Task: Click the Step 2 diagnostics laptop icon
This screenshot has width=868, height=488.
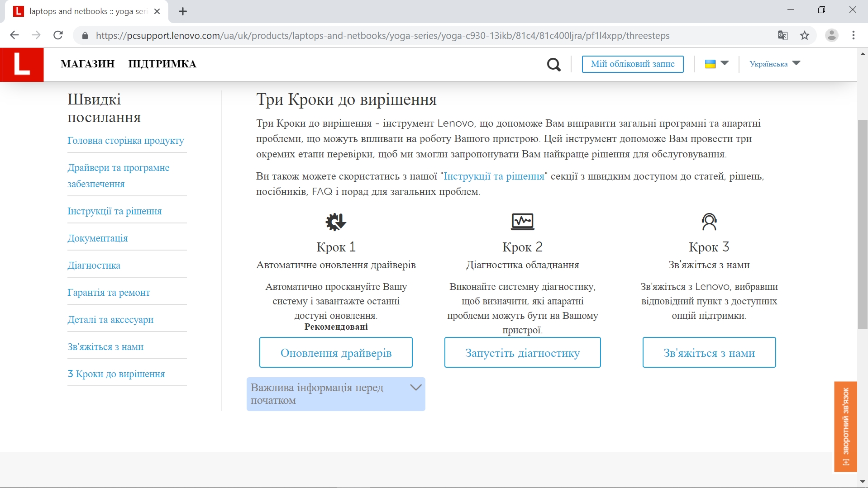Action: 523,222
